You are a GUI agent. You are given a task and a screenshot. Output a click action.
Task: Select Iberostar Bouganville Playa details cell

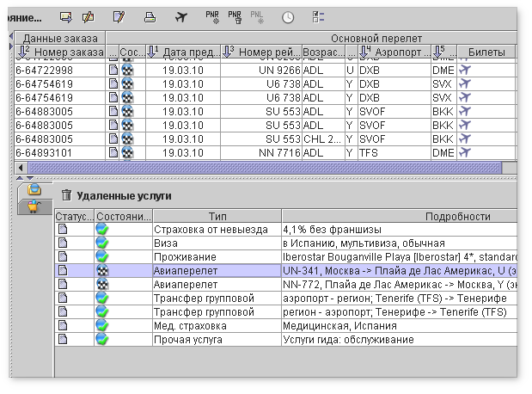pos(400,256)
